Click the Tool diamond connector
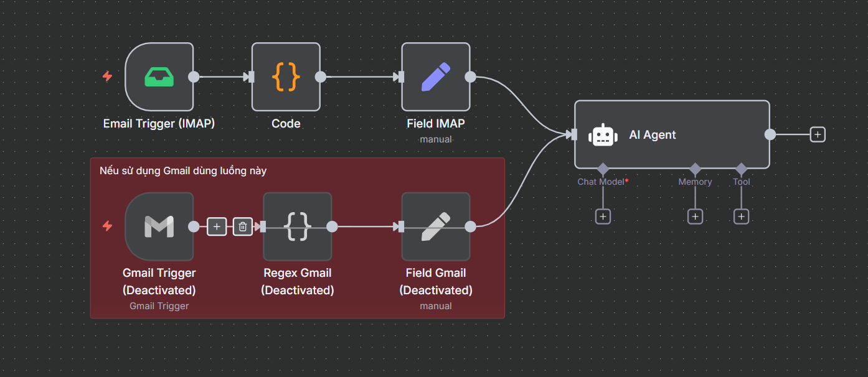The image size is (868, 377). point(741,169)
